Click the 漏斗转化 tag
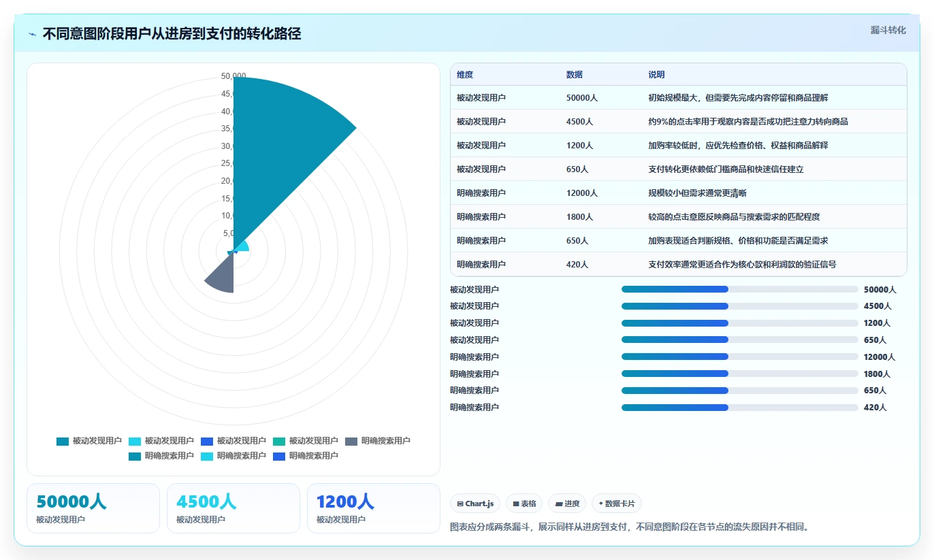Viewport: 934px width, 560px height. pyautogui.click(x=888, y=30)
